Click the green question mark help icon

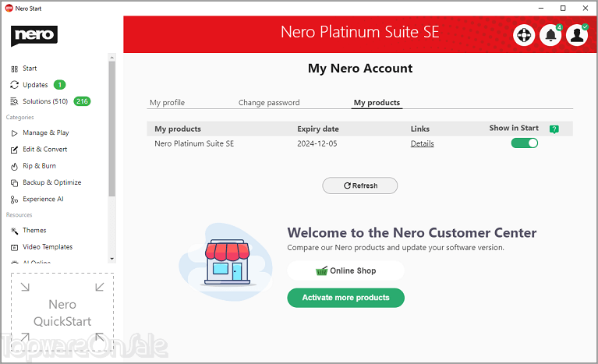554,129
